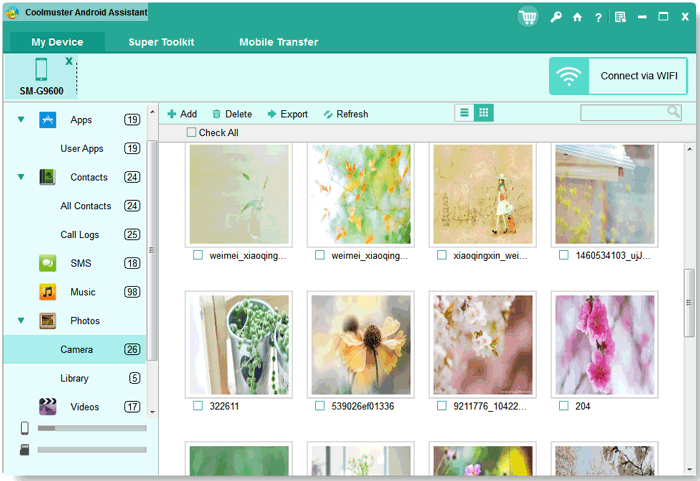Open the succulent pot 322611 thumbnail
The width and height of the screenshot is (700, 481).
point(239,344)
